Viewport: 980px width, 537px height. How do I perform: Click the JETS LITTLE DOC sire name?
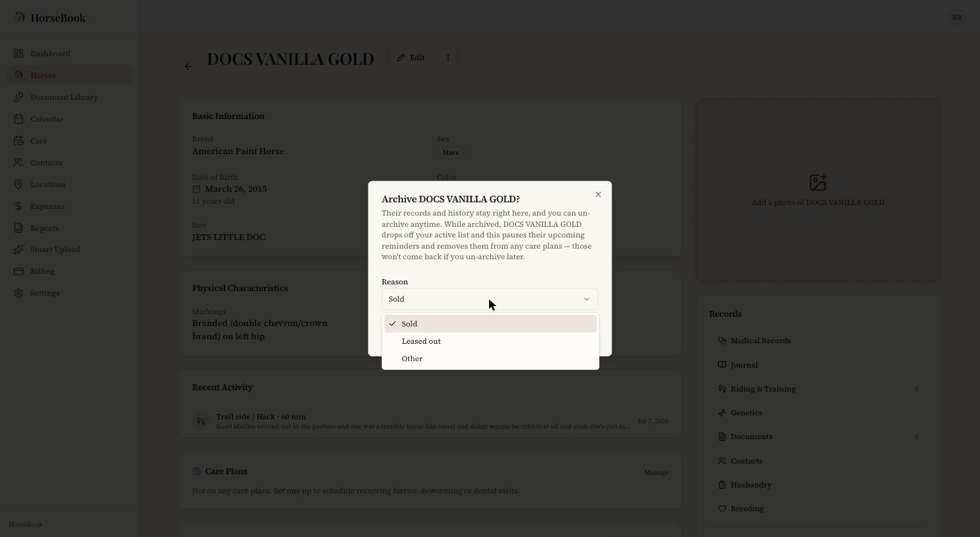click(x=229, y=237)
